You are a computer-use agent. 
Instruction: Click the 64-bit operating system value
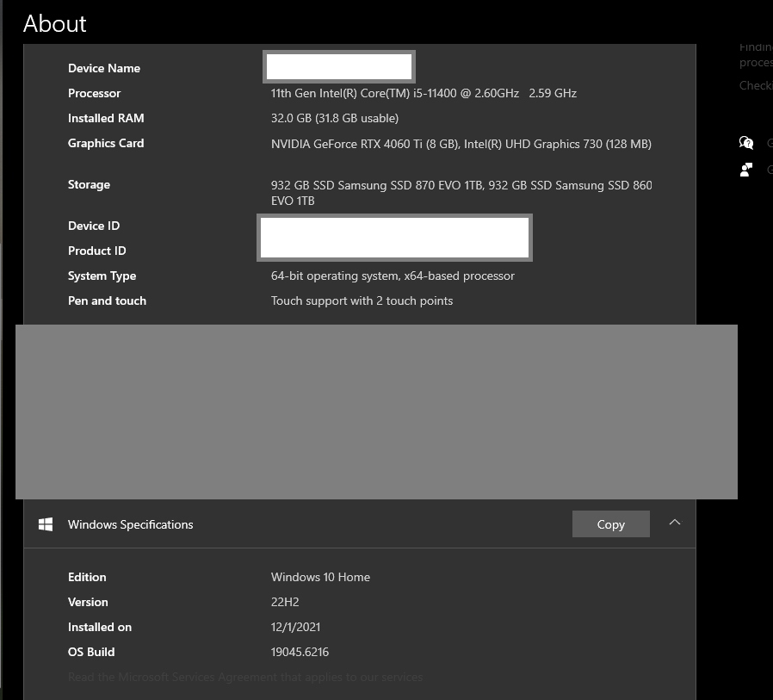(x=393, y=276)
